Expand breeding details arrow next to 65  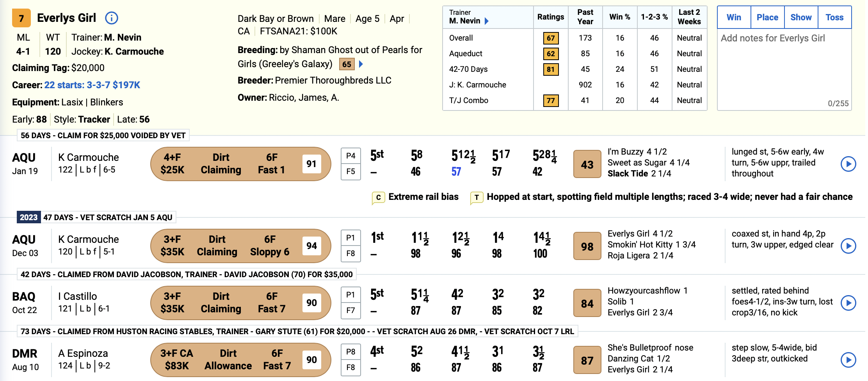pyautogui.click(x=361, y=64)
